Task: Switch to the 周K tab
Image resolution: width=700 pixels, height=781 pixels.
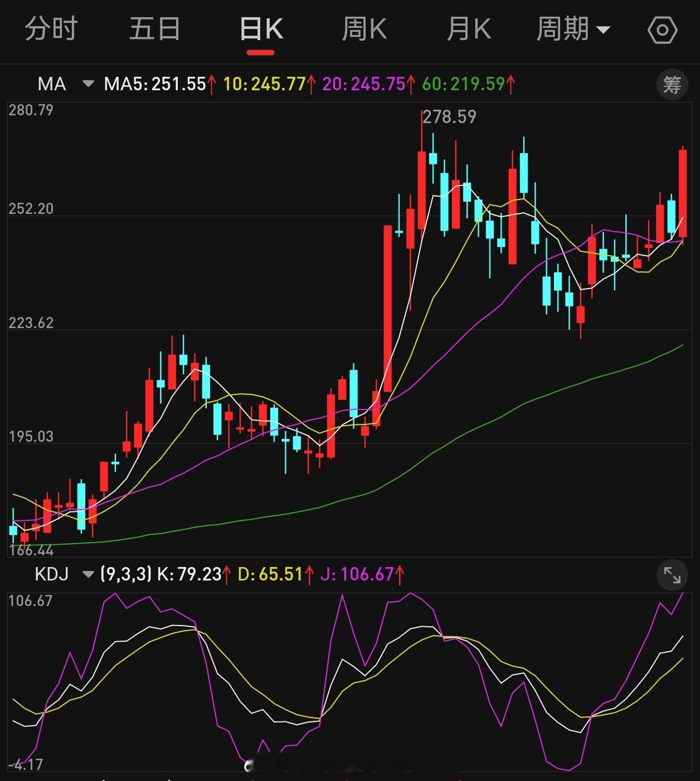Action: click(364, 29)
